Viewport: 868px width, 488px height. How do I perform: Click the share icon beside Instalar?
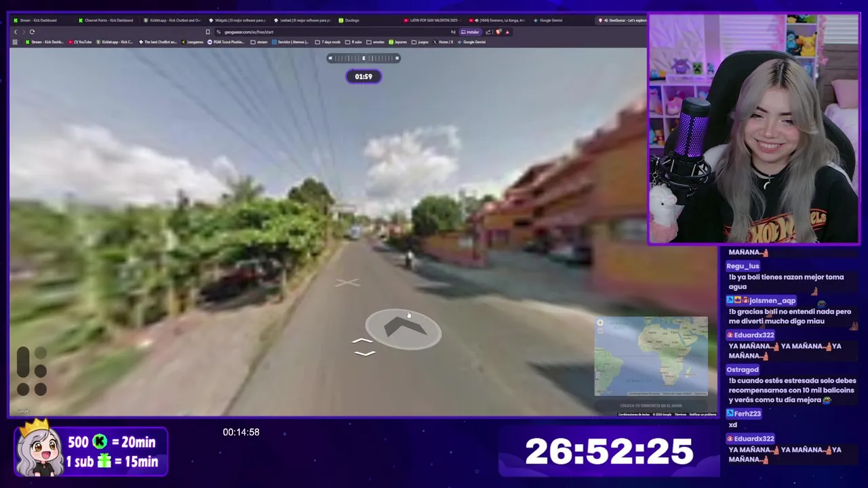(x=488, y=32)
